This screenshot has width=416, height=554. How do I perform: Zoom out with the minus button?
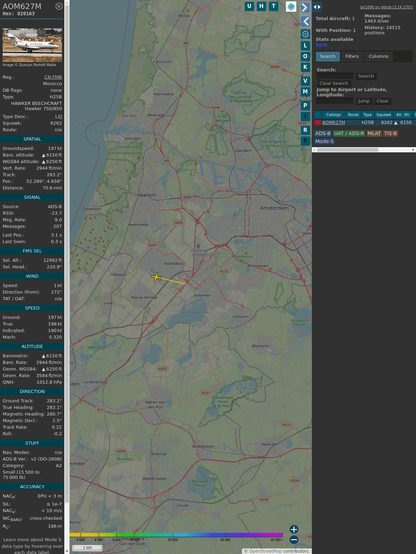point(294,540)
